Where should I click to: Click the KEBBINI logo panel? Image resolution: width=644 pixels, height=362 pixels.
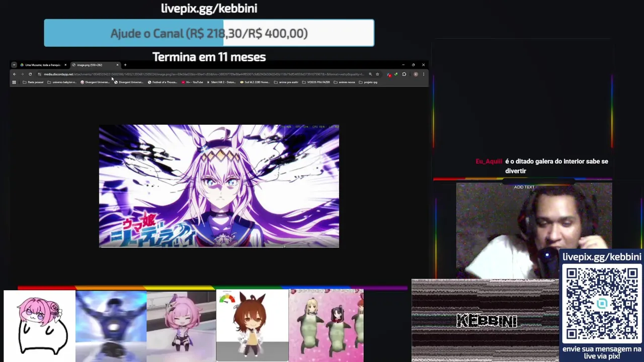pyautogui.click(x=486, y=321)
